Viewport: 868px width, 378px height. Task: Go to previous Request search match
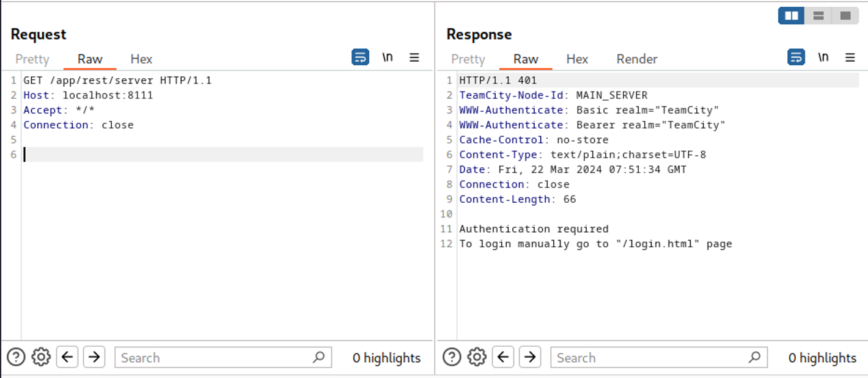(67, 357)
